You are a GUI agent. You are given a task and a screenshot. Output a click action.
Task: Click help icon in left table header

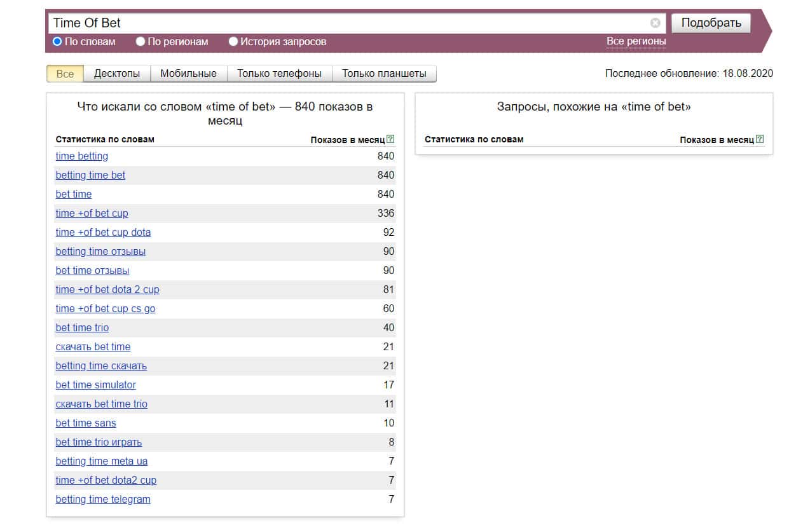(x=390, y=139)
